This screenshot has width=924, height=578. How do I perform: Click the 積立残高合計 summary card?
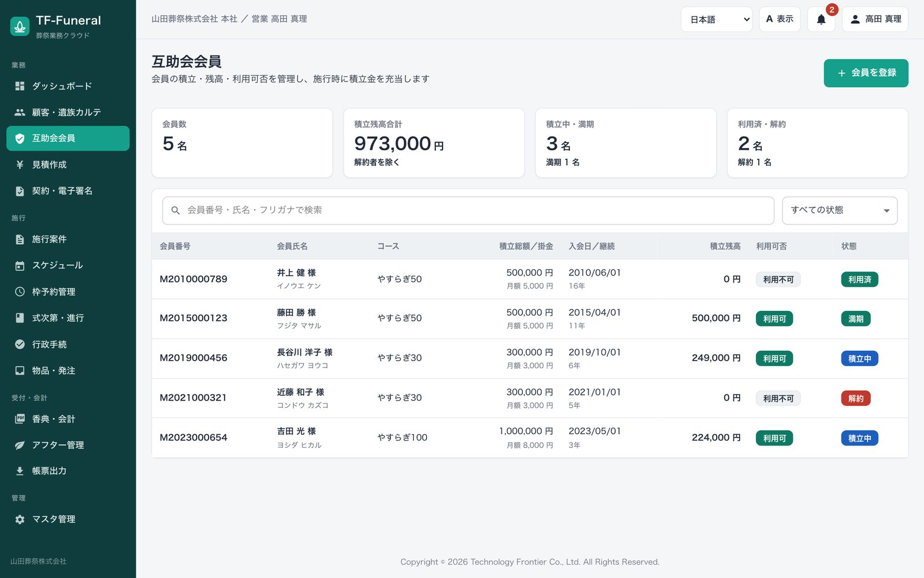434,143
